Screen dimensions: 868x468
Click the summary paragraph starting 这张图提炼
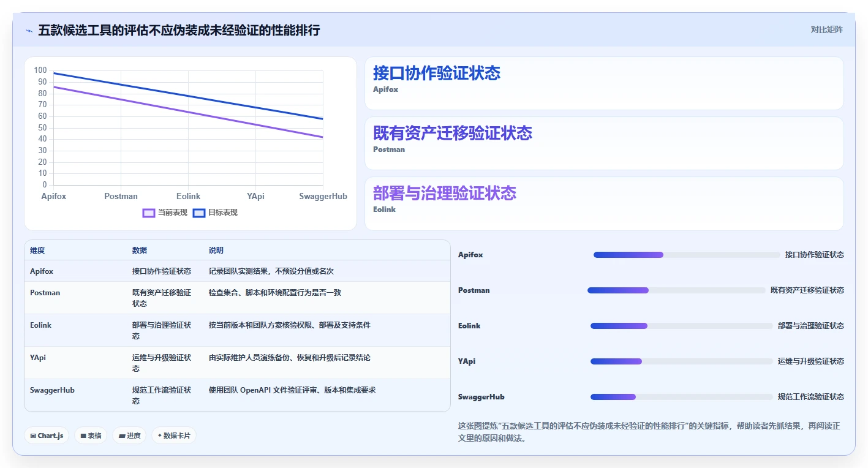click(x=649, y=432)
